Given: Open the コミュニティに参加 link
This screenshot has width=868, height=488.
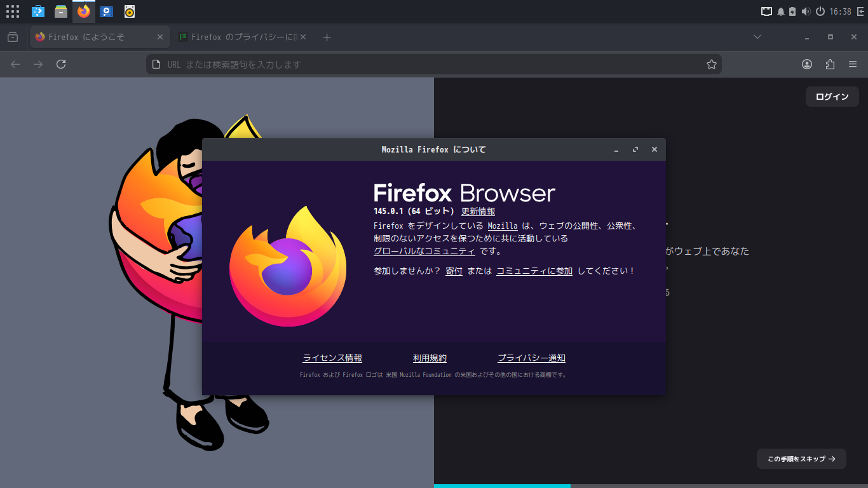Looking at the screenshot, I should pos(534,271).
